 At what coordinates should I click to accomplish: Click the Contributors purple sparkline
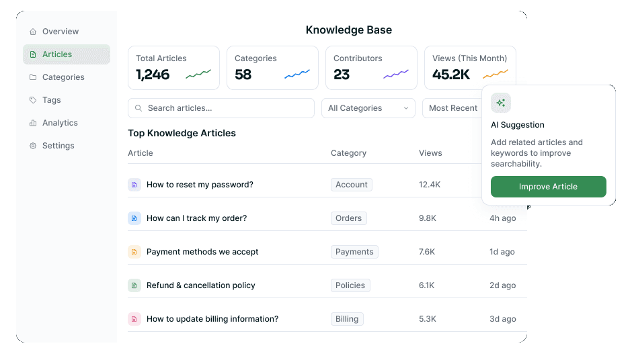click(396, 74)
